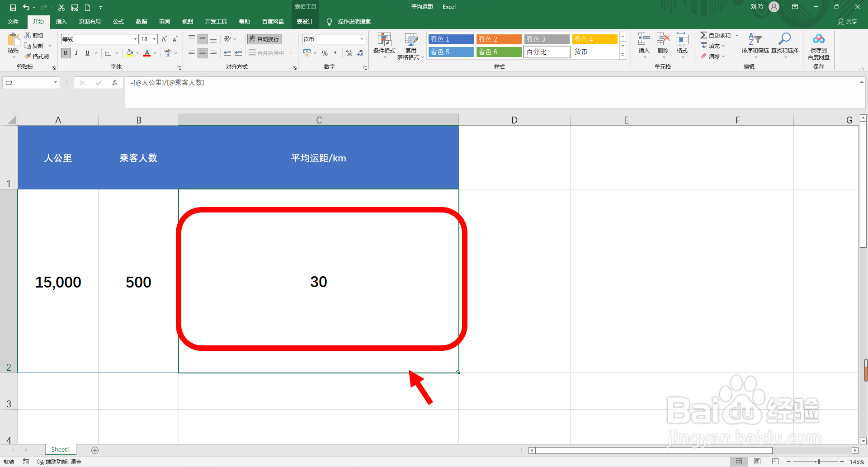
Task: Apply the green 着色 6 style
Action: point(499,52)
